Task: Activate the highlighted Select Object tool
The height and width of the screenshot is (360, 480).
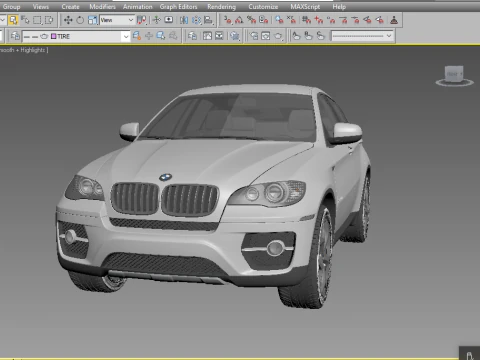Action: [13, 20]
